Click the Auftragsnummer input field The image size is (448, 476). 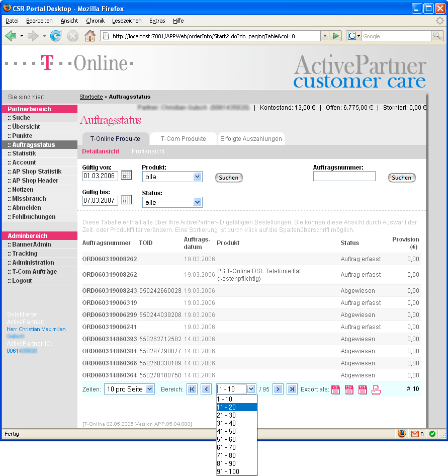[x=344, y=176]
